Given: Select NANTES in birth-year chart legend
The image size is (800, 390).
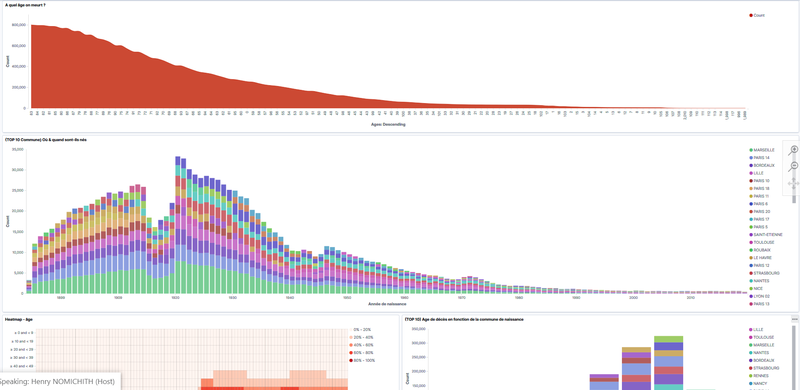Looking at the screenshot, I should coord(760,281).
